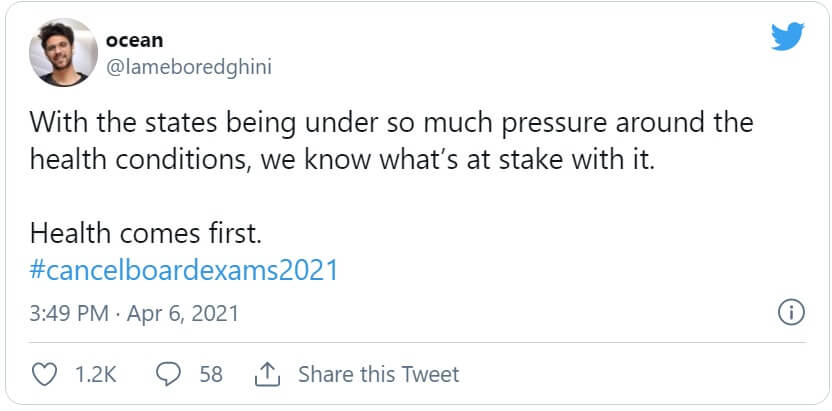This screenshot has height=411, width=832.
Task: Click the tweet line starting "With the states"
Action: 391,124
